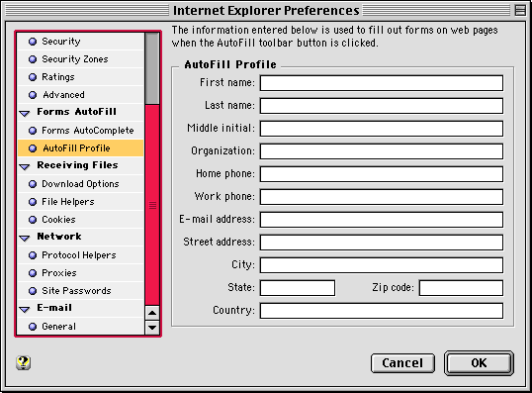The height and width of the screenshot is (393, 532).
Task: Open the Security preferences item
Action: 81,42
